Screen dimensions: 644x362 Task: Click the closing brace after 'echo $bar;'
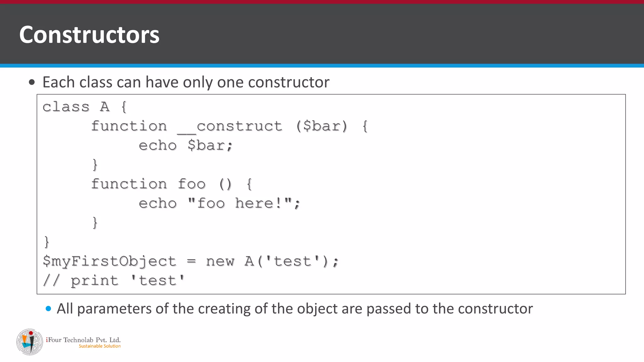tap(95, 165)
